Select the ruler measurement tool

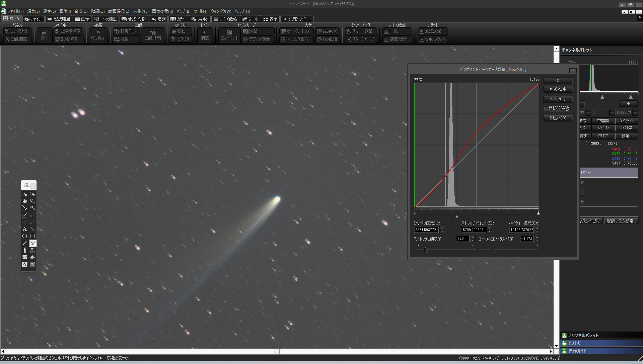tap(24, 250)
